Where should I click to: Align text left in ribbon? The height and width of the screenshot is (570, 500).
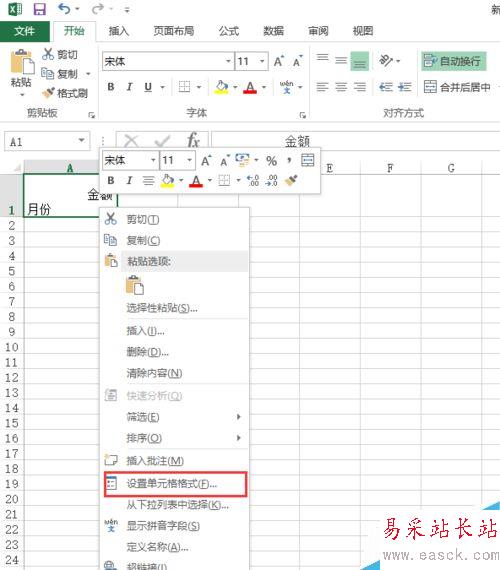click(x=323, y=87)
